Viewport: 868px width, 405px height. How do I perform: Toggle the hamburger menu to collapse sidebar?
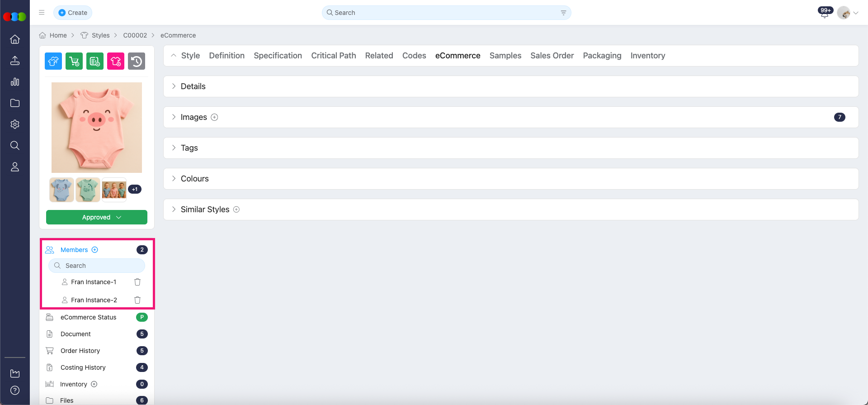[42, 13]
